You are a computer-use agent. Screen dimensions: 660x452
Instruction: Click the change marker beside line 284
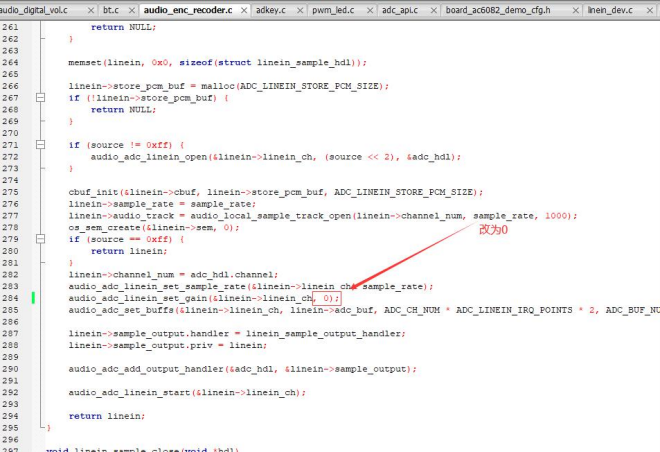pyautogui.click(x=33, y=298)
